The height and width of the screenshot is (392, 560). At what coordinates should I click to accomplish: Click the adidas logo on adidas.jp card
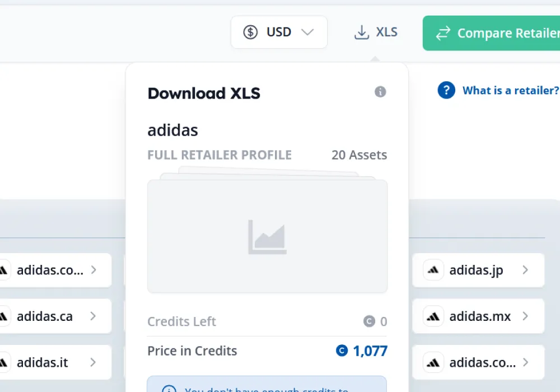(433, 270)
